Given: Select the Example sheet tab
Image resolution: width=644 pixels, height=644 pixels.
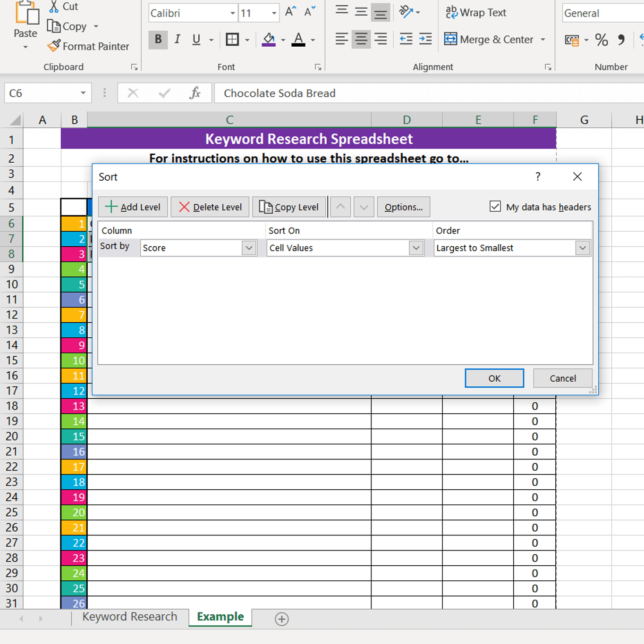Looking at the screenshot, I should tap(220, 617).
